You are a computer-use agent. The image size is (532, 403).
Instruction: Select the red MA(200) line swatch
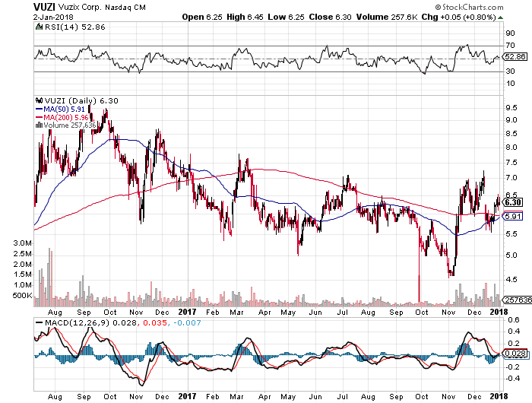point(39,117)
